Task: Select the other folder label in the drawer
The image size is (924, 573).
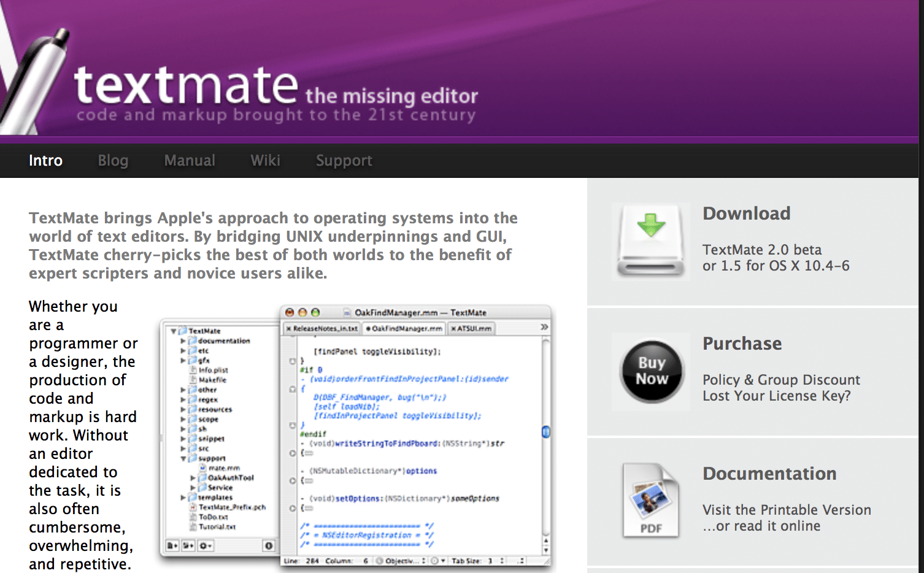Action: pos(207,390)
